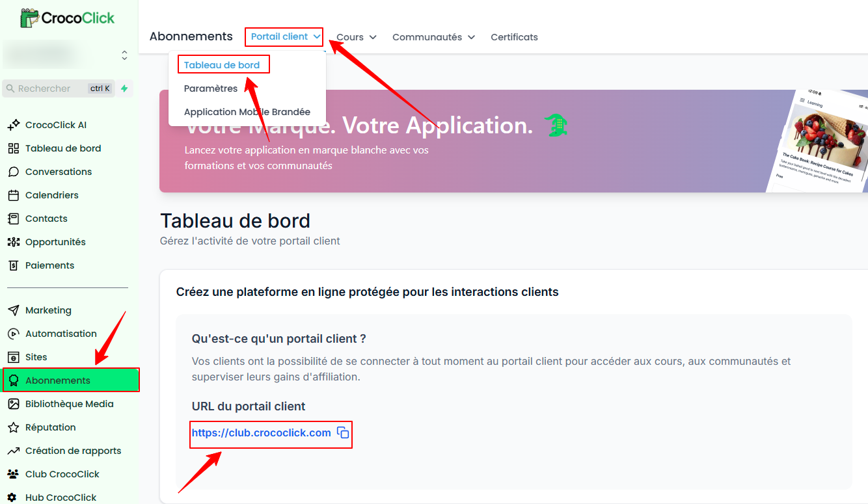Click the Bibliothèque Media image icon

pos(13,404)
